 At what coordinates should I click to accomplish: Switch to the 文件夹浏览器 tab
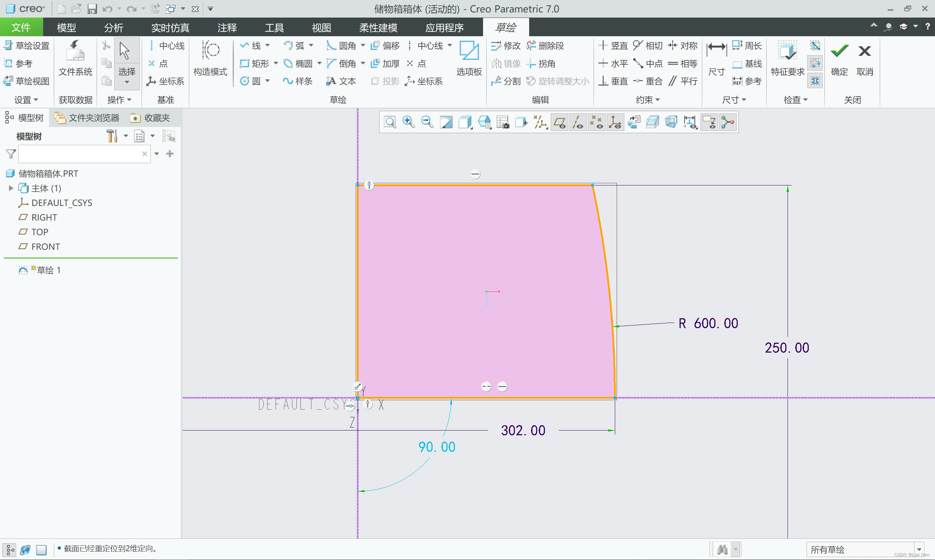pos(87,118)
